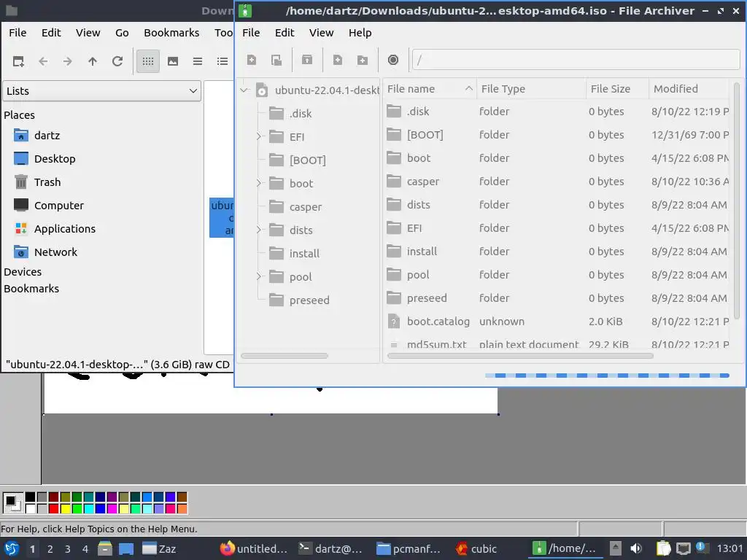The width and height of the screenshot is (747, 560).
Task: Click the file manager launcher icon in panel
Action: pos(105,548)
